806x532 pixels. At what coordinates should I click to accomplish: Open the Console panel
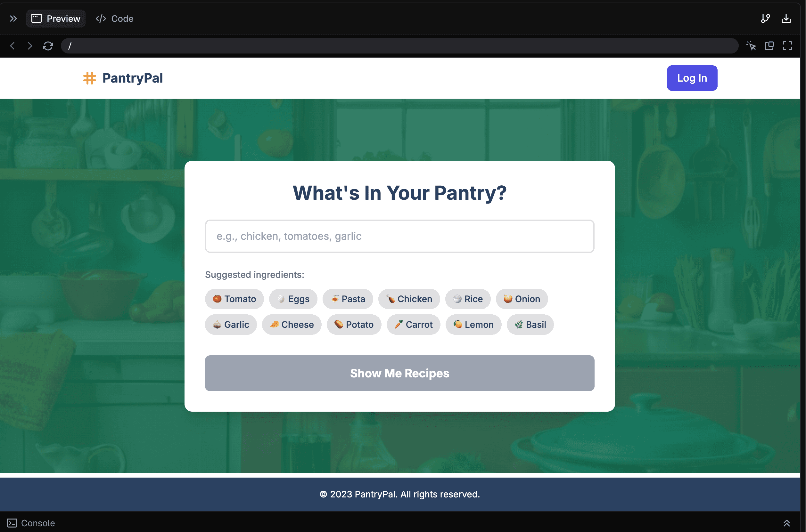point(31,523)
